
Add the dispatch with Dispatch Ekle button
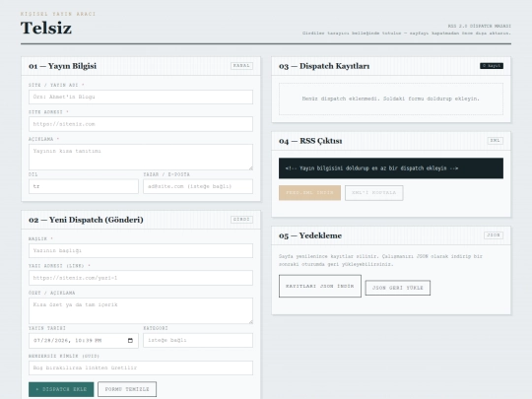[x=61, y=389]
